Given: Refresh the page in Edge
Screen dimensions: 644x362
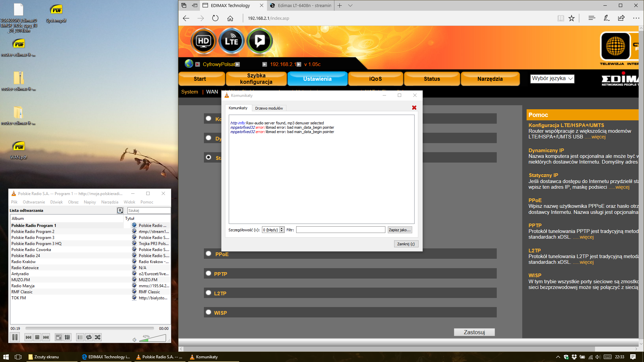Looking at the screenshot, I should coord(215,18).
